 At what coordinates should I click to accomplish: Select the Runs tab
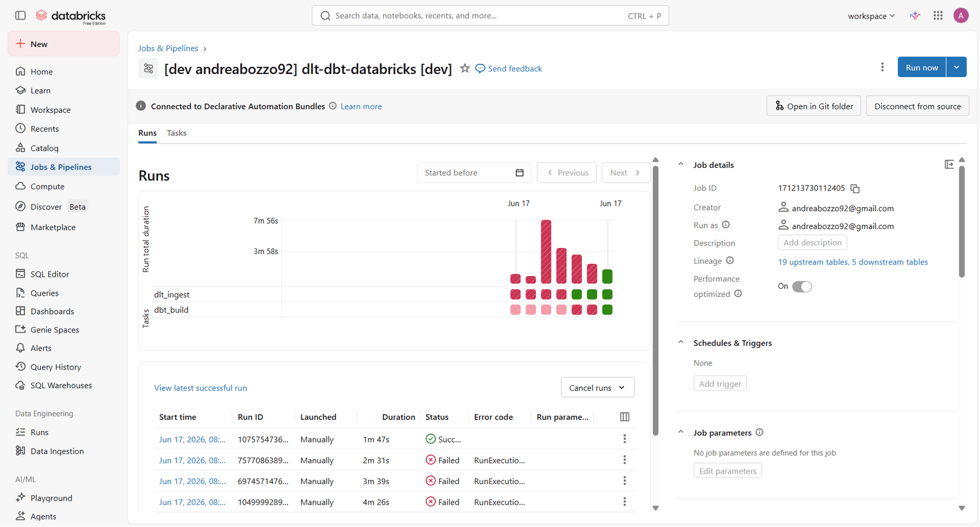(x=147, y=133)
